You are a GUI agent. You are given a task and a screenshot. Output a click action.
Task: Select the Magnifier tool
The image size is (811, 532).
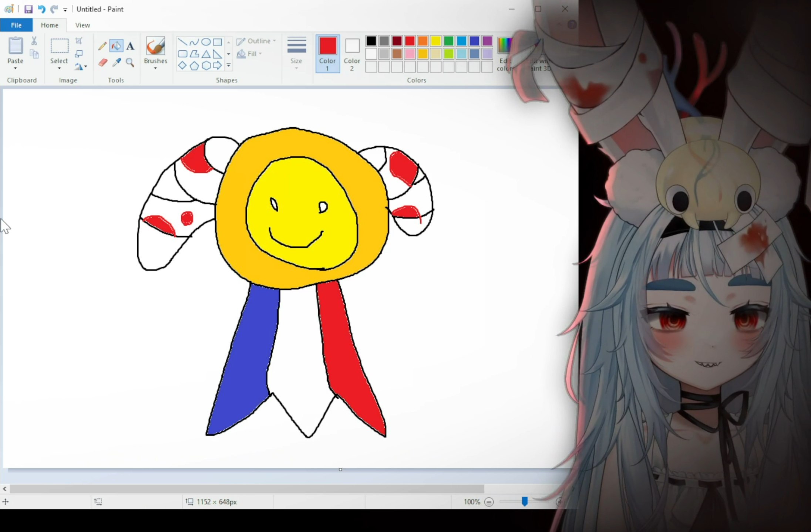(x=130, y=62)
